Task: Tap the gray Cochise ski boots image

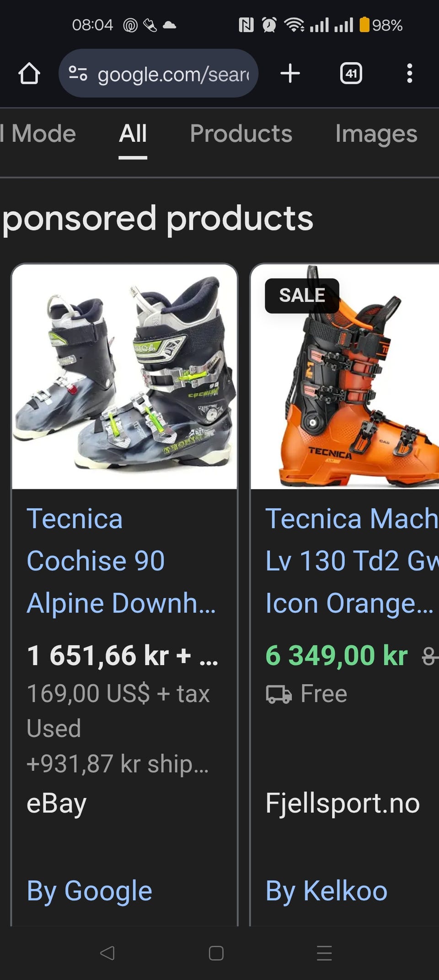Action: [x=124, y=377]
